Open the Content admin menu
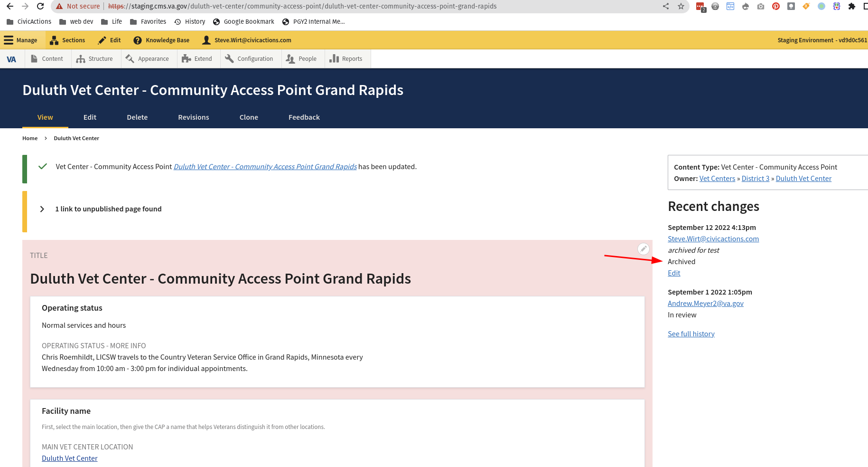The height and width of the screenshot is (467, 868). pyautogui.click(x=47, y=59)
